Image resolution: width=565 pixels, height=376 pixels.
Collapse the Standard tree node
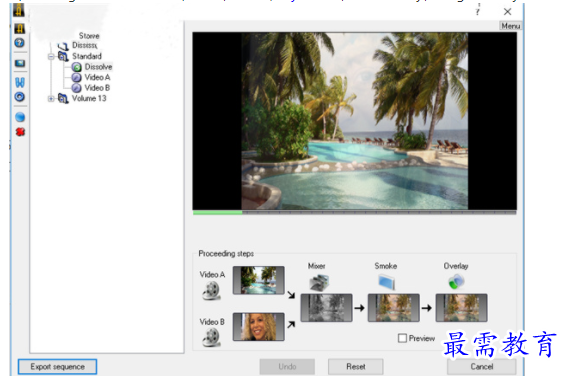click(x=51, y=56)
